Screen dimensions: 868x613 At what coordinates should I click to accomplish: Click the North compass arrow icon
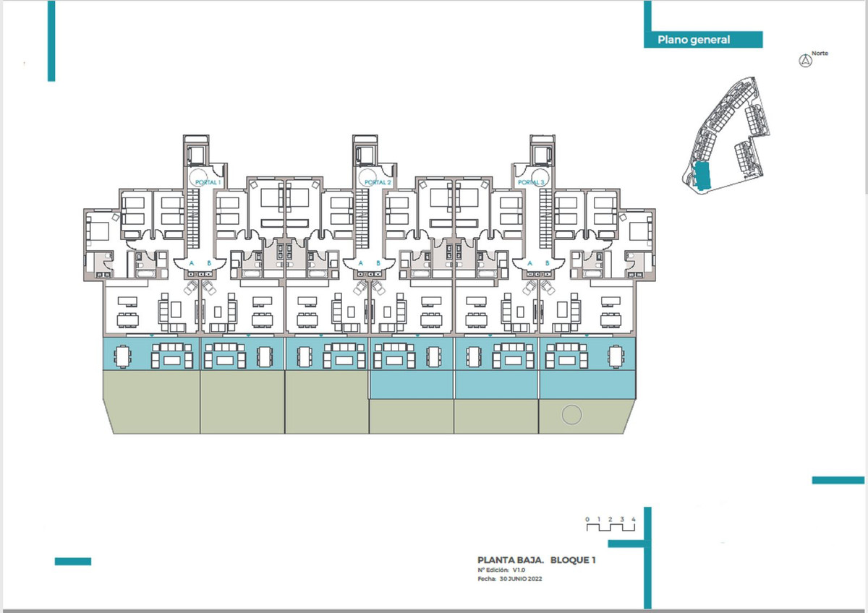coord(803,61)
